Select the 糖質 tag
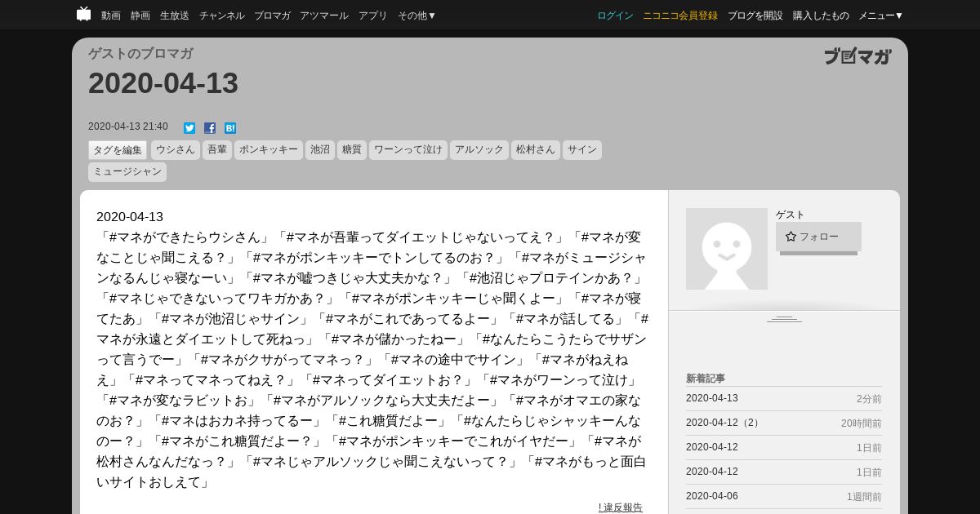 click(352, 150)
